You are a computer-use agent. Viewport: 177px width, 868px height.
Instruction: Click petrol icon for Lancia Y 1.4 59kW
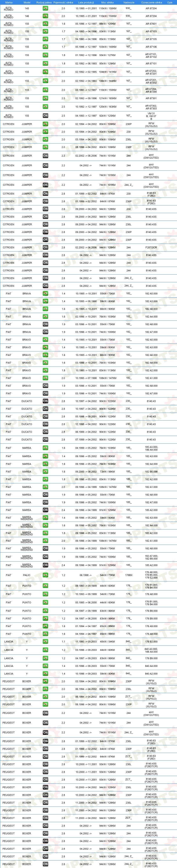tap(45, 674)
